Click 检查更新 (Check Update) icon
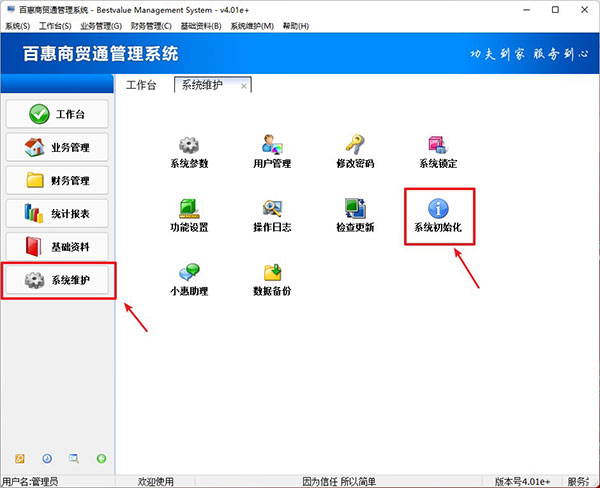This screenshot has height=488, width=600. click(355, 209)
